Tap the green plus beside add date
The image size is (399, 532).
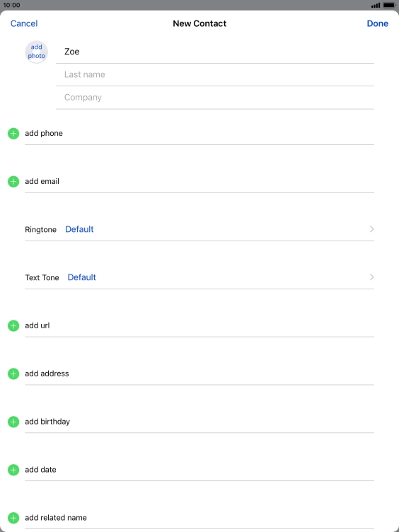(x=13, y=470)
